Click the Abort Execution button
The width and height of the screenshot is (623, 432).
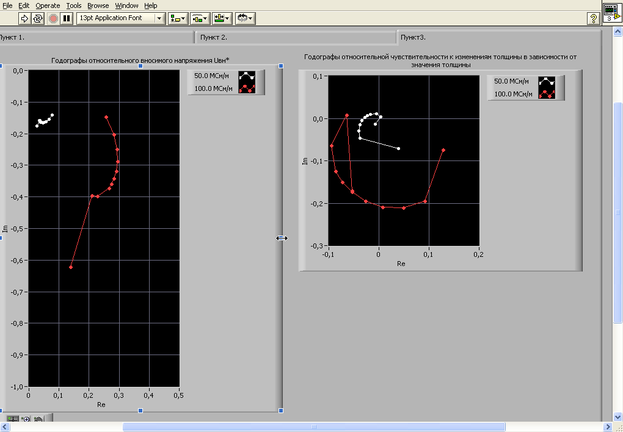54,18
